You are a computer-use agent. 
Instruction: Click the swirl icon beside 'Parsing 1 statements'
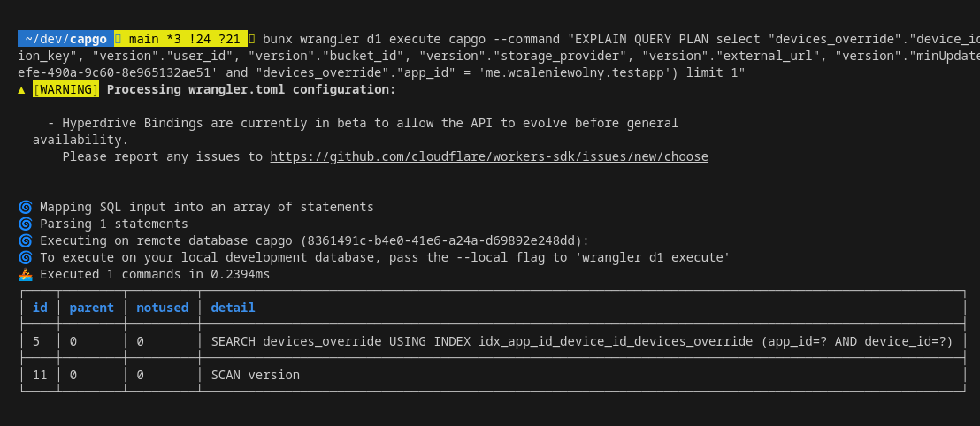(x=25, y=224)
